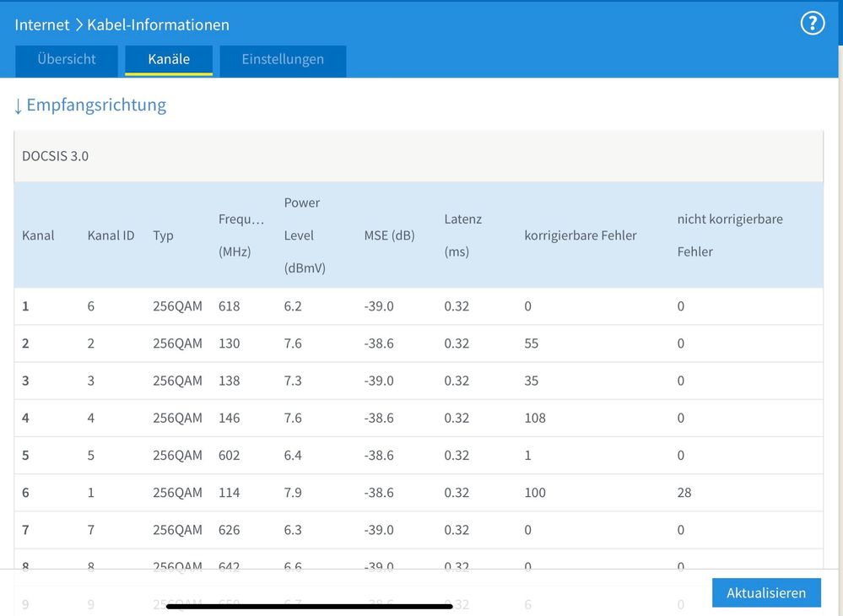Click the Internet breadcrumb link
The image size is (843, 616).
[x=42, y=24]
